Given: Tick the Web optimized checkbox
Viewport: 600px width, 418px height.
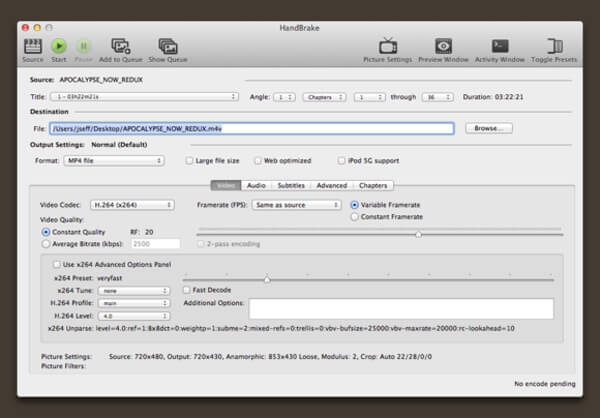Looking at the screenshot, I should point(257,160).
